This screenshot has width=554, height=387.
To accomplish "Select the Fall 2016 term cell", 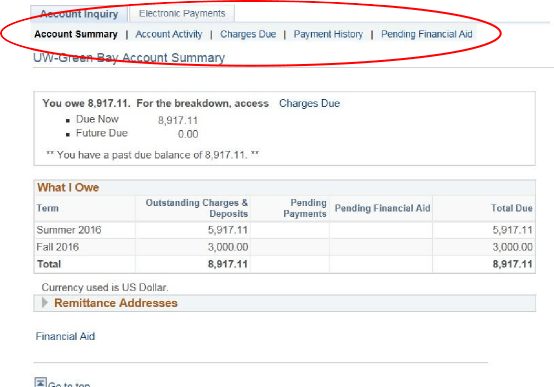I will 58,247.
